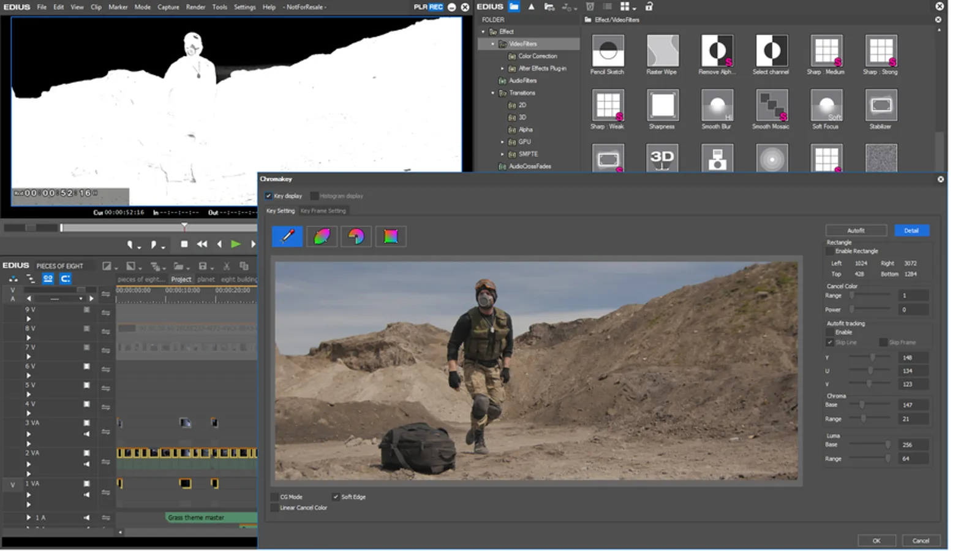Click the green Play button
The height and width of the screenshot is (551, 980).
coord(236,244)
